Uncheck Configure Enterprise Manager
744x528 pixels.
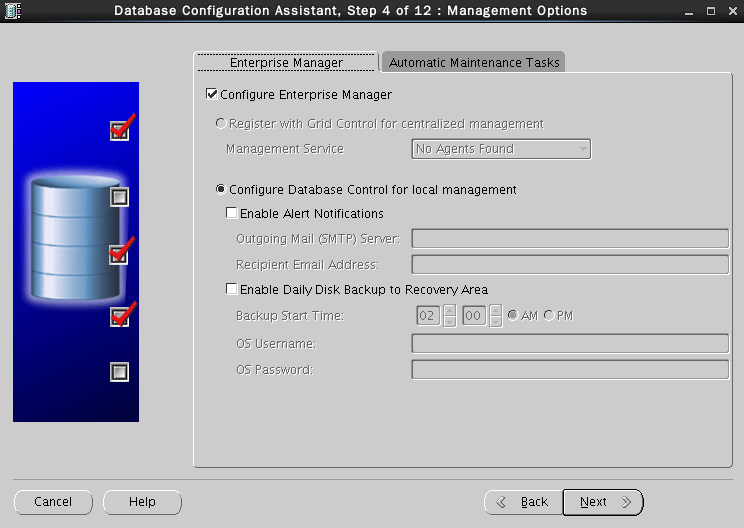[211, 95]
